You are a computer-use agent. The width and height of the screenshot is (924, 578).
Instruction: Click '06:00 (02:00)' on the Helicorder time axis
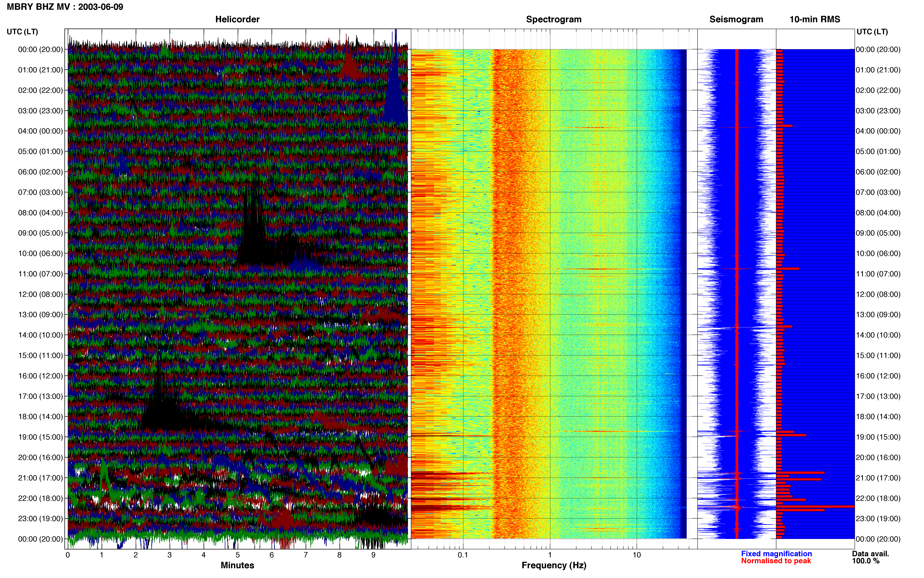[41, 172]
